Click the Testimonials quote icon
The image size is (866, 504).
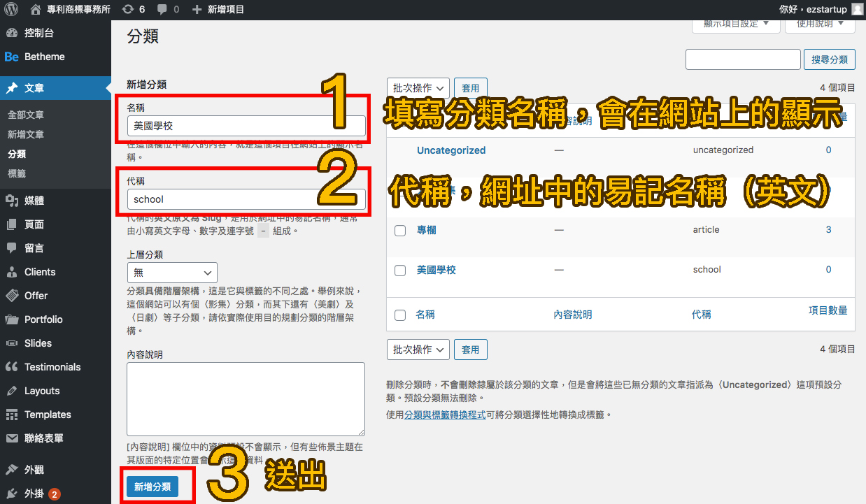(x=12, y=367)
